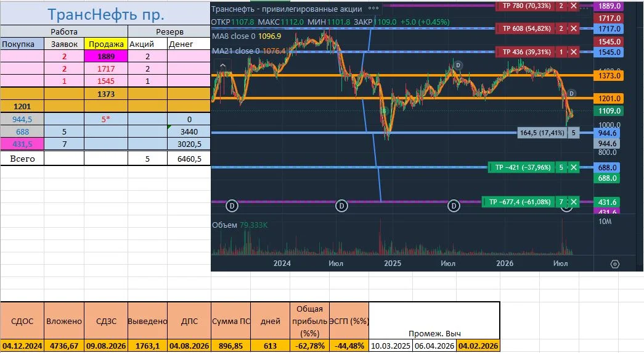Select the TP 436 (39,31%) order label
Viewport: 644px width, 353px height.
pyautogui.click(x=526, y=52)
